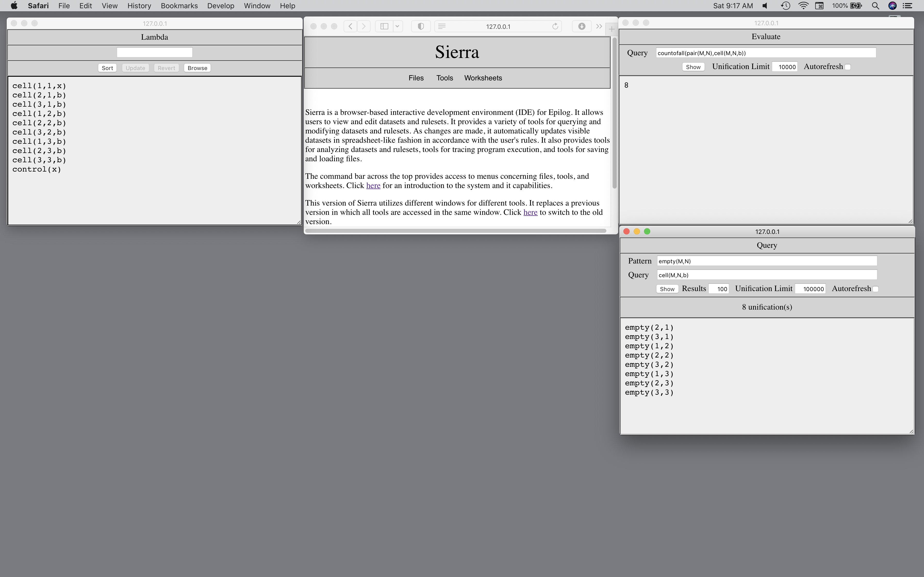The height and width of the screenshot is (577, 924).
Task: Expand Safari toolbar overflow chevrons
Action: (x=599, y=26)
